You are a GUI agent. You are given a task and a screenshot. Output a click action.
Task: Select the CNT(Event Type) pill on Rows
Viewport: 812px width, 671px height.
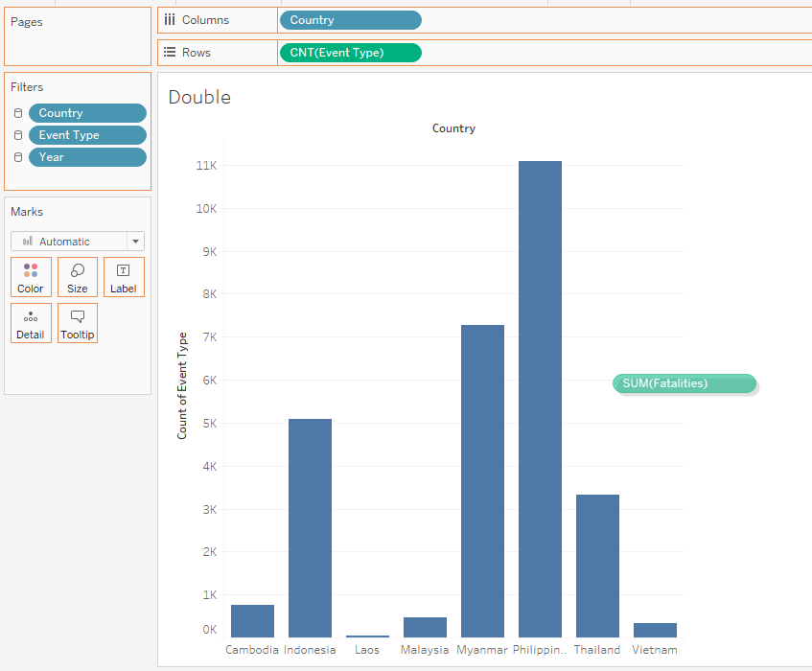coord(350,53)
